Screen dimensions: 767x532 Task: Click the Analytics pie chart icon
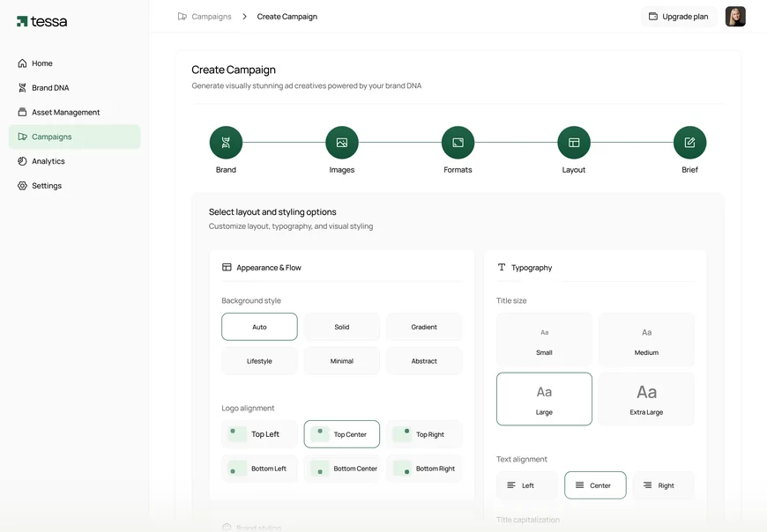point(22,160)
